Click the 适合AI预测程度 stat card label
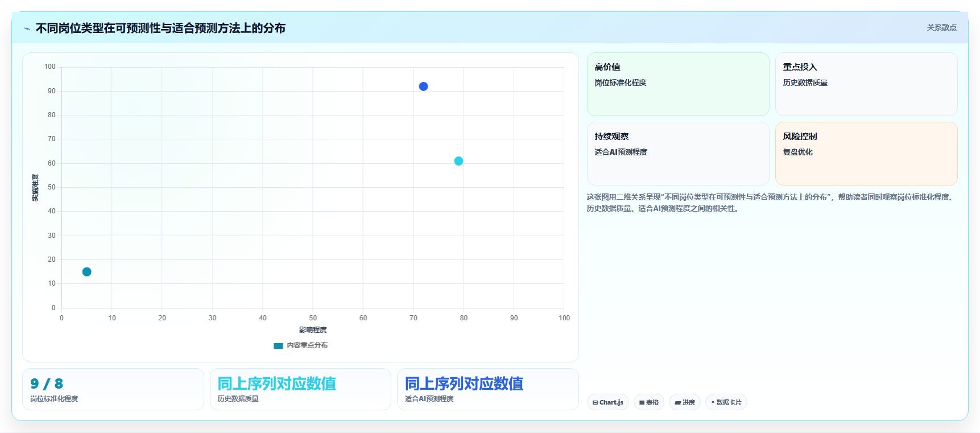This screenshot has height=433, width=980. pyautogui.click(x=429, y=399)
